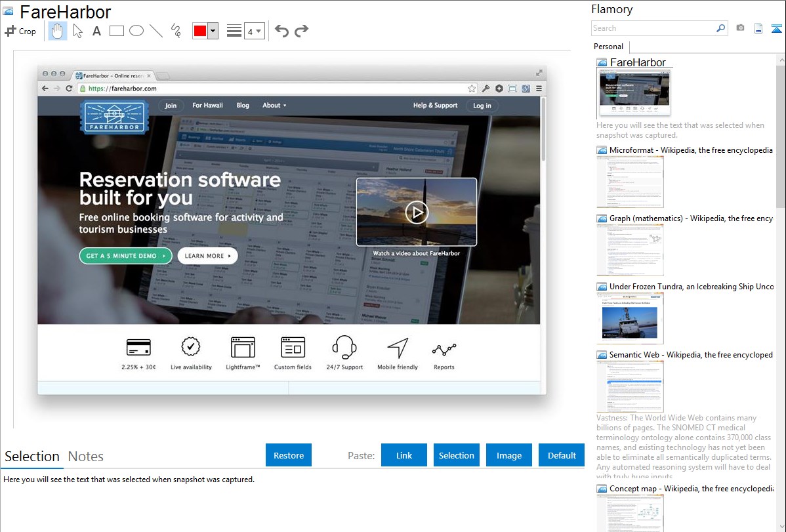Select the text annotation tool
Viewport: 786px width, 532px height.
96,31
